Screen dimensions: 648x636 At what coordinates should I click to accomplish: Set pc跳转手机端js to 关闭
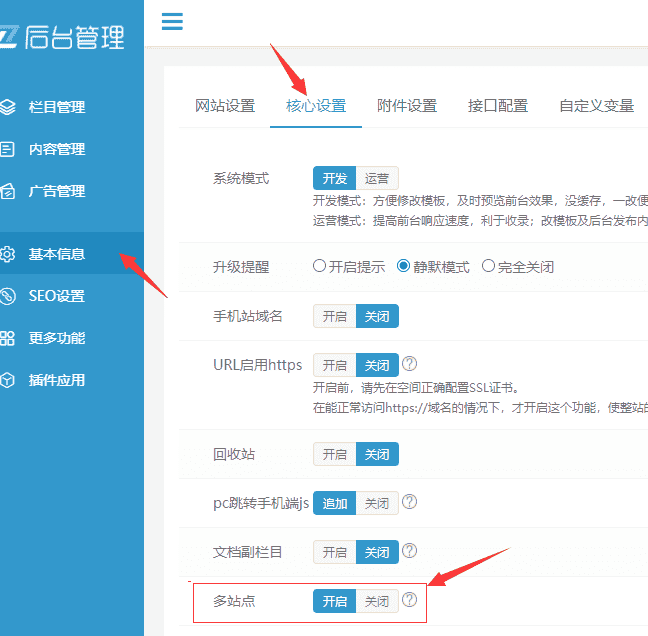[377, 503]
